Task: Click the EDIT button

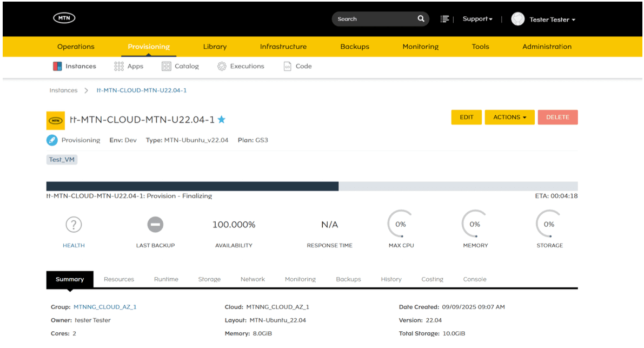Action: pyautogui.click(x=467, y=117)
